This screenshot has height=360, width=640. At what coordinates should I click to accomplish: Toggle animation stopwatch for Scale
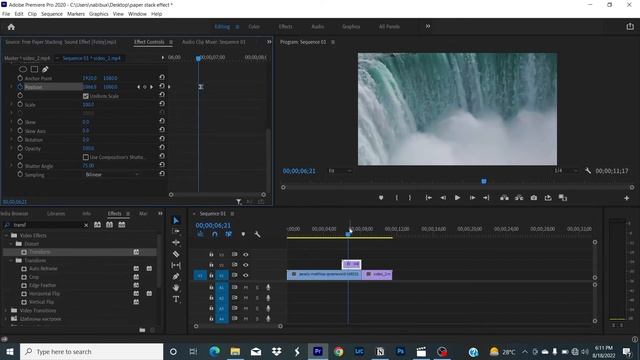(x=20, y=104)
